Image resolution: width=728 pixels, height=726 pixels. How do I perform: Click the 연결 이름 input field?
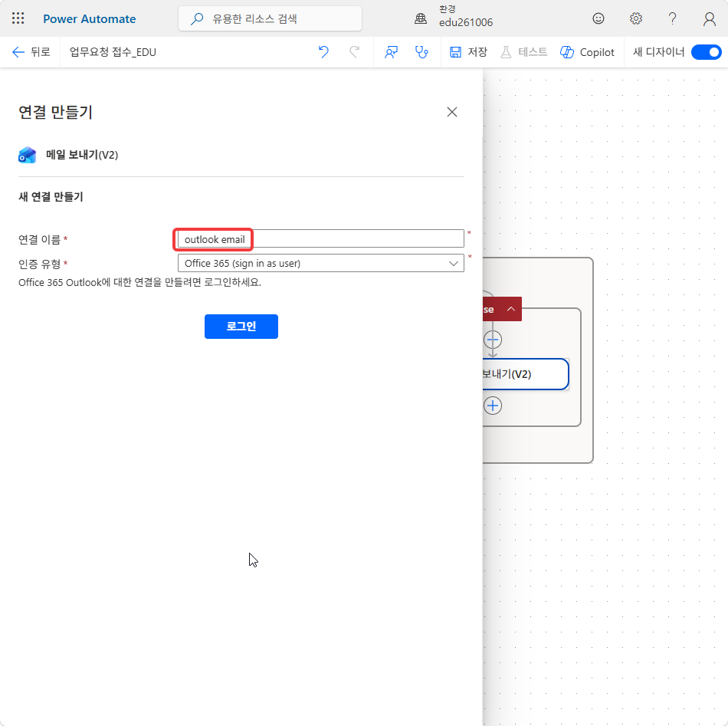pos(321,238)
